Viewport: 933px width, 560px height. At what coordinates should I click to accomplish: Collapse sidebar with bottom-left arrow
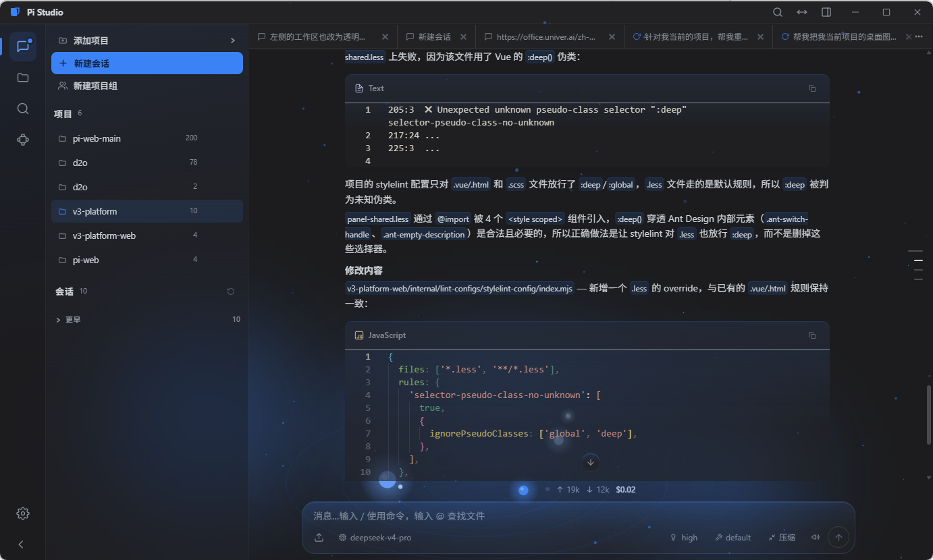pos(21,544)
